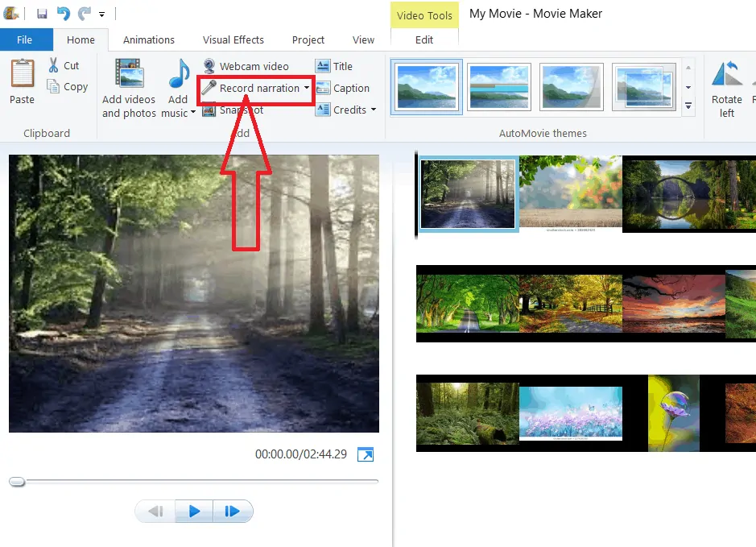Click the preview full screen icon
Viewport: 756px width, 547px height.
coord(366,454)
